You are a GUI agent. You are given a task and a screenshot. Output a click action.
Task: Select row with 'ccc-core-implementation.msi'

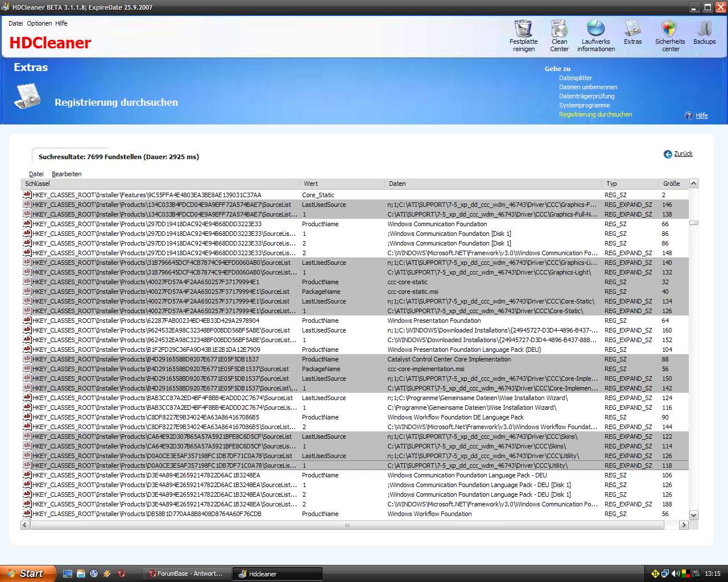pos(355,369)
